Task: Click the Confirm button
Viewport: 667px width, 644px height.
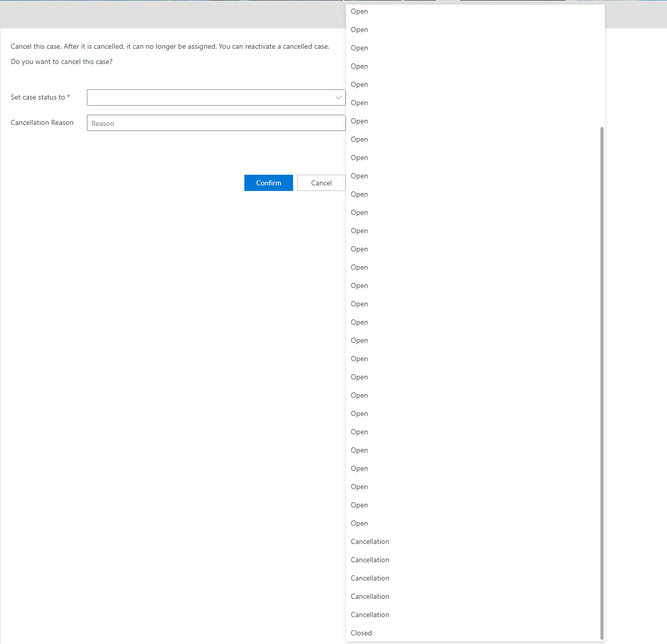Action: tap(268, 183)
